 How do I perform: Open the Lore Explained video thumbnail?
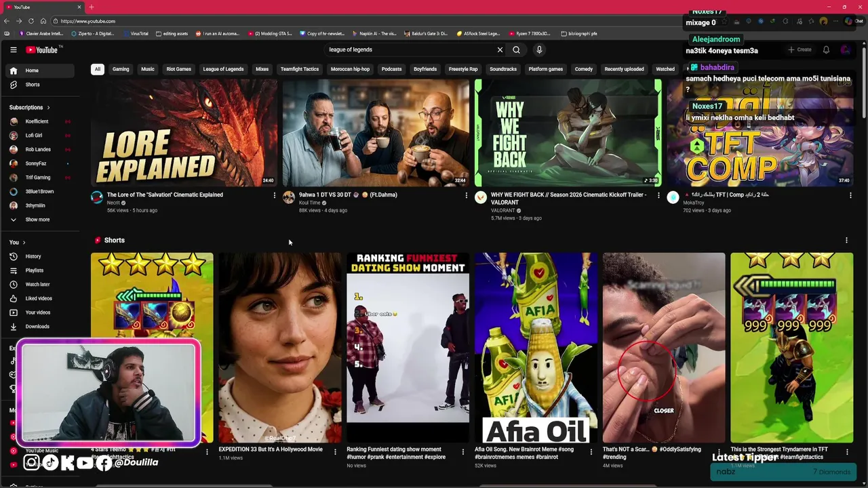[184, 133]
